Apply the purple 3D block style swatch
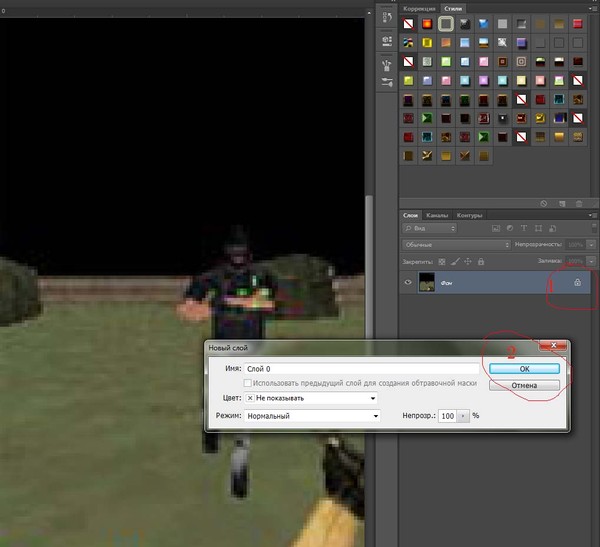This screenshot has height=547, width=600. pyautogui.click(x=521, y=42)
